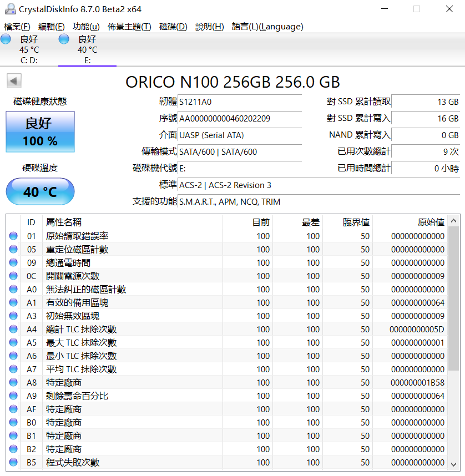Screen dimensions: 465x476
Task: Click status orb for attribute B0 特定廠商
Action: pyautogui.click(x=13, y=422)
